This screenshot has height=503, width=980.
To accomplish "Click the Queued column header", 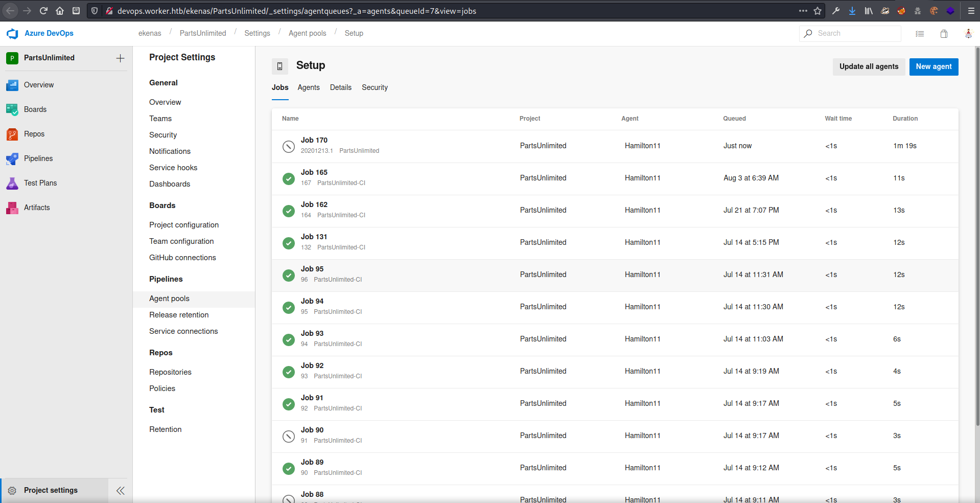I will click(x=734, y=119).
